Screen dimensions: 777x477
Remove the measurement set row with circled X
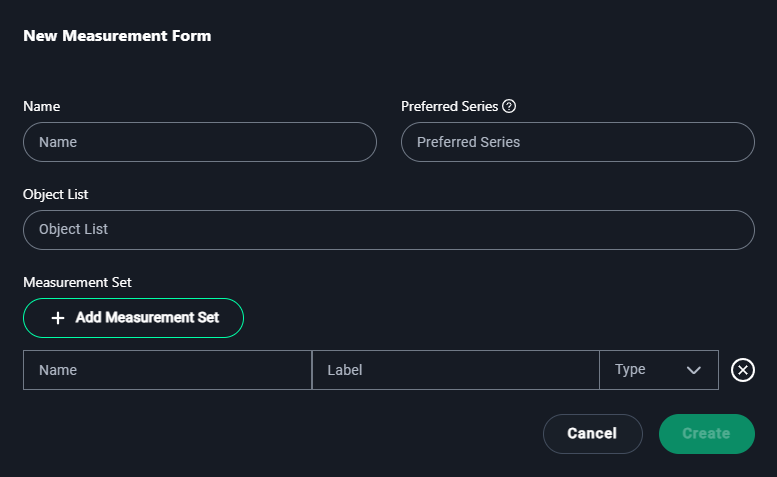point(743,370)
